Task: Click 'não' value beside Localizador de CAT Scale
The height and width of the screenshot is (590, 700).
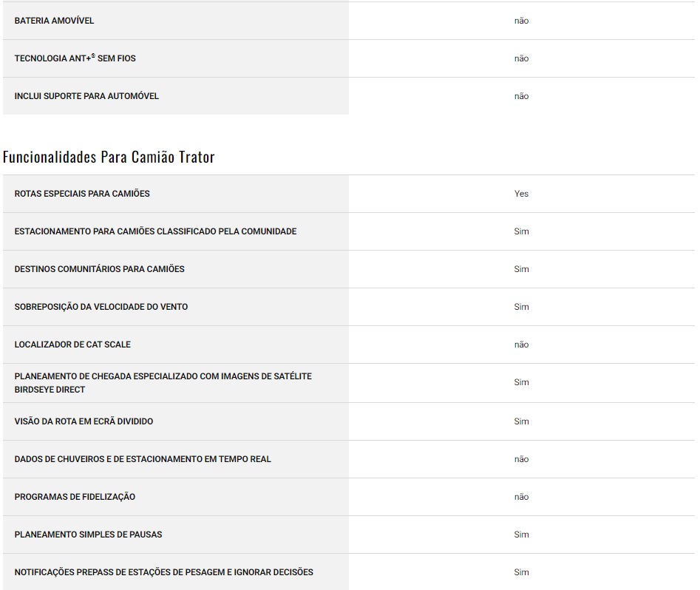Action: (x=521, y=345)
